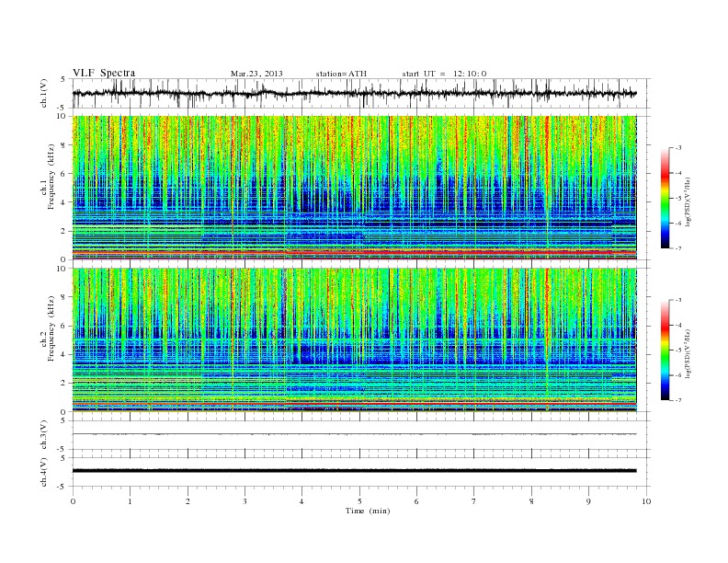Viewport: 728px width, 563px height.
Task: Click time axis tick label "1"
Action: coord(130,501)
